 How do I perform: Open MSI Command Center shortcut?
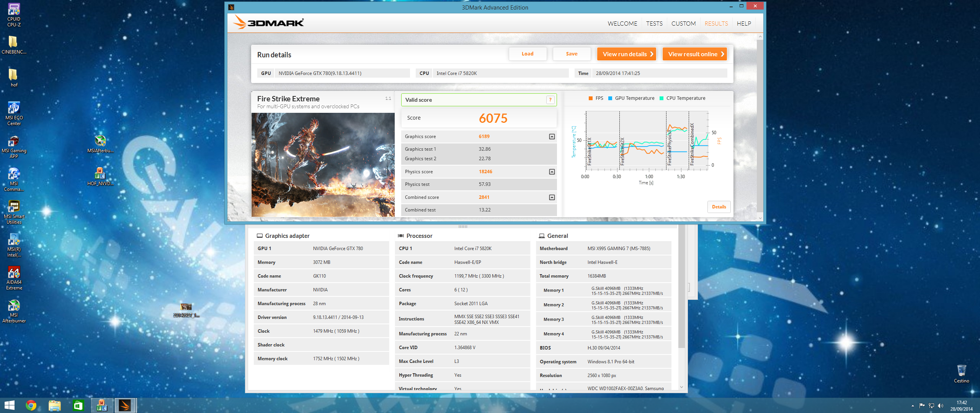pos(14,179)
